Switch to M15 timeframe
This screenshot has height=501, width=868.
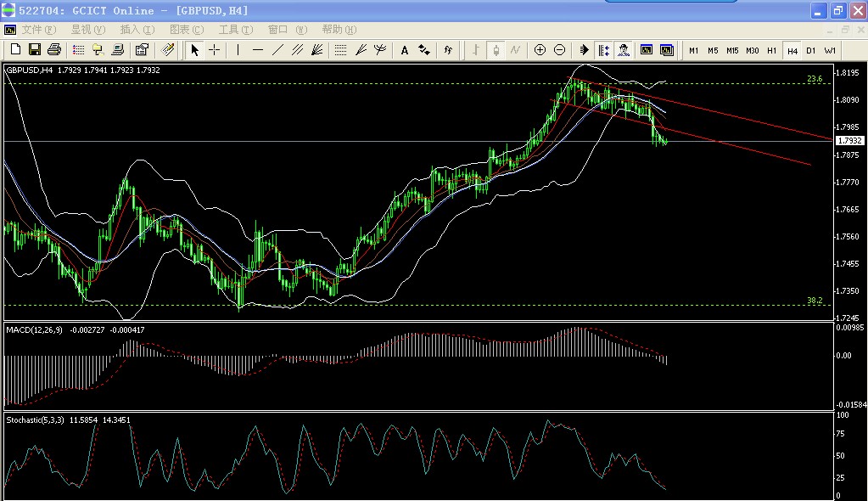(732, 50)
